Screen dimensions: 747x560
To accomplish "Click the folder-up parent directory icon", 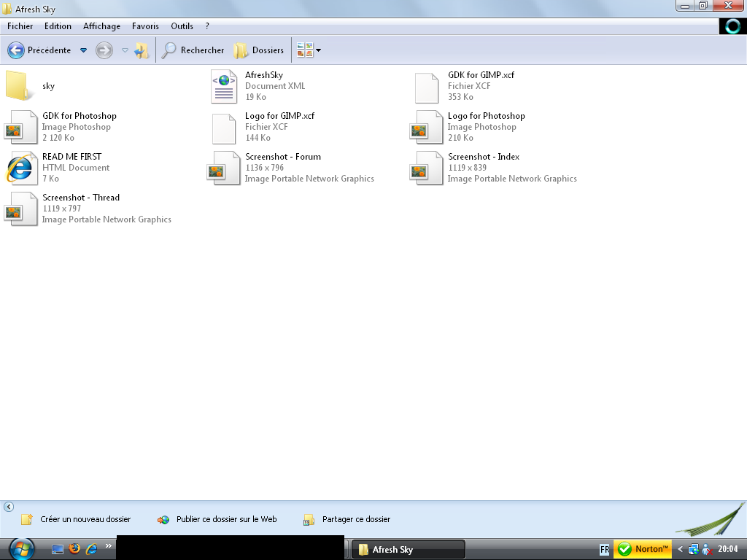I will click(142, 50).
